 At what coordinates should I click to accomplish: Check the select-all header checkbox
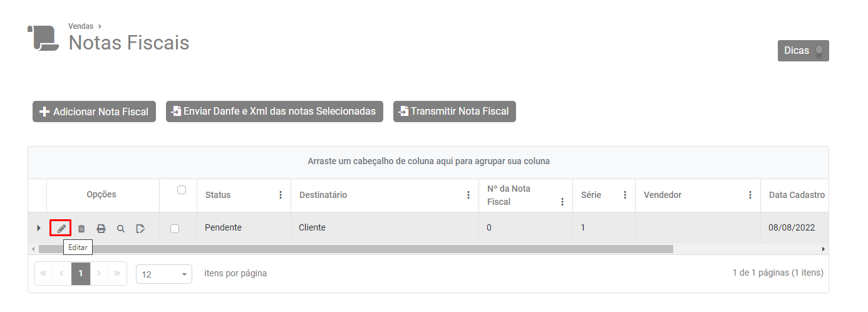click(182, 190)
